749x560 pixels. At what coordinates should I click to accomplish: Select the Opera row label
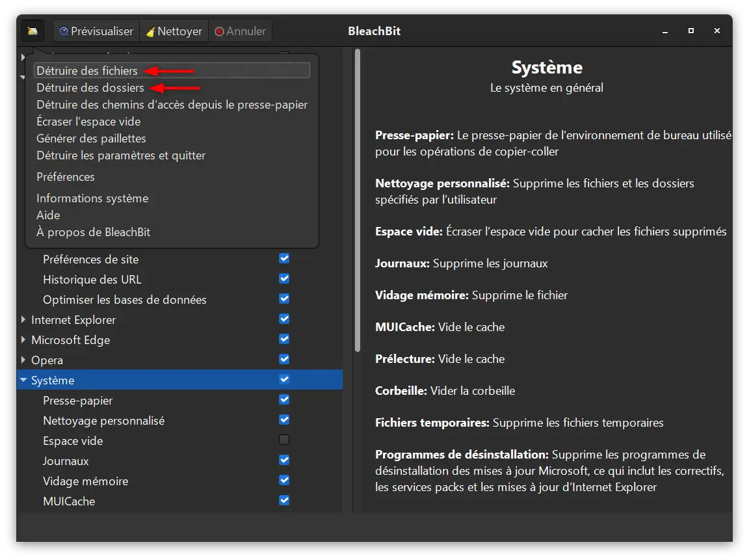pos(47,360)
